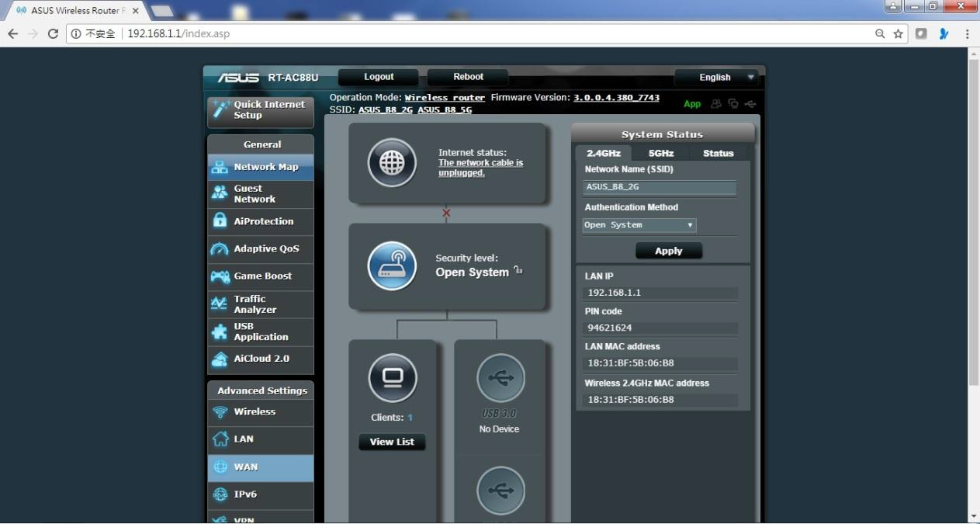Screen dimensions: 980x524
Task: Click the green App link
Action: (692, 104)
